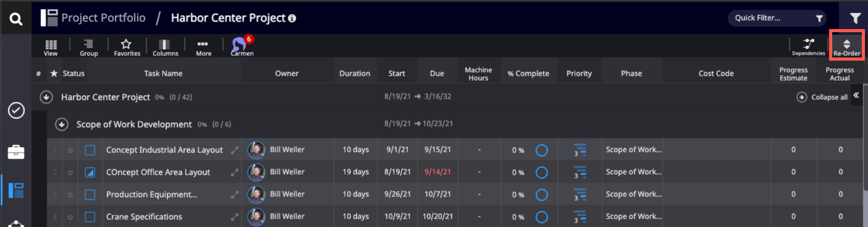Open the Dependencies tool
This screenshot has width=868, height=227.
pos(808,47)
